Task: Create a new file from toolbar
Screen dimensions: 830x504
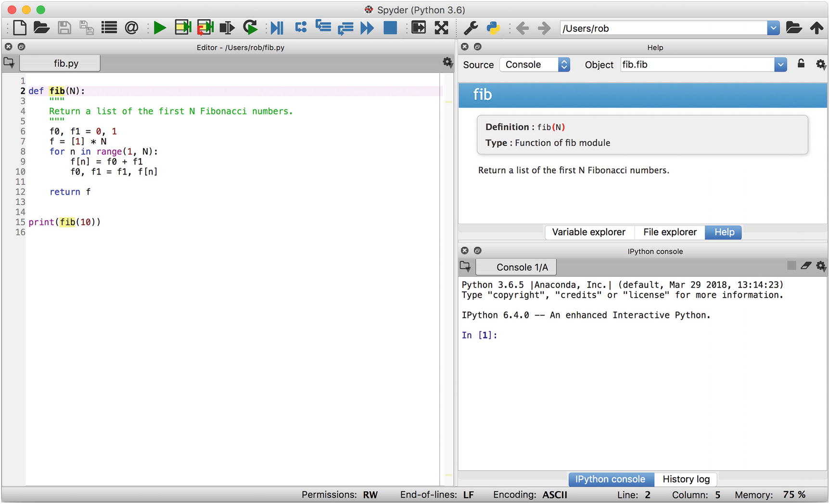Action: coord(20,28)
